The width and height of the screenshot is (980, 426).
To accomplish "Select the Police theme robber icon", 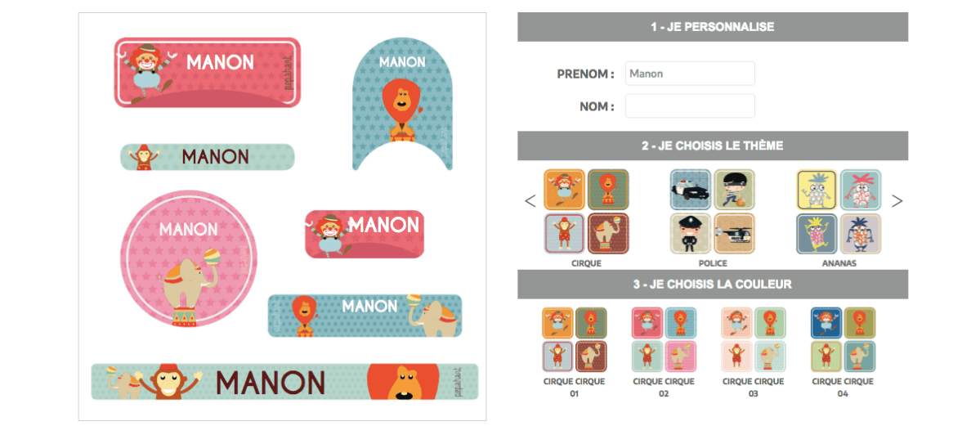I will (734, 189).
